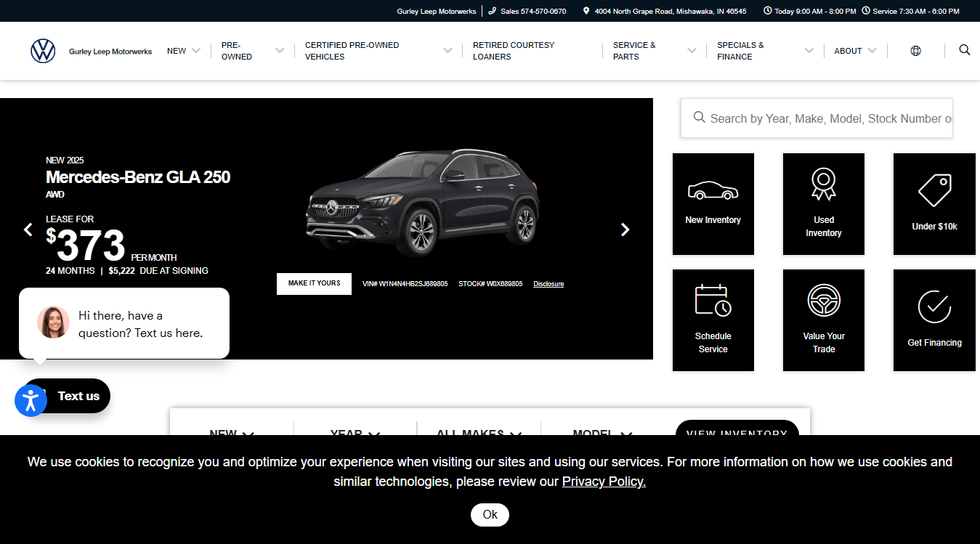Click the VIN# W1N4N4HB2SJ689805 text
This screenshot has width=980, height=544.
coord(405,284)
